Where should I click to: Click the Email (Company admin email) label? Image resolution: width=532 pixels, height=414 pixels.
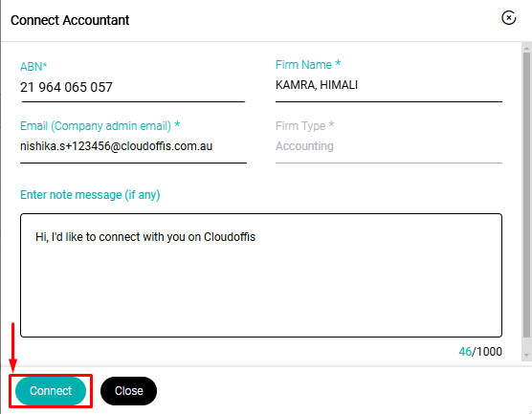click(100, 126)
